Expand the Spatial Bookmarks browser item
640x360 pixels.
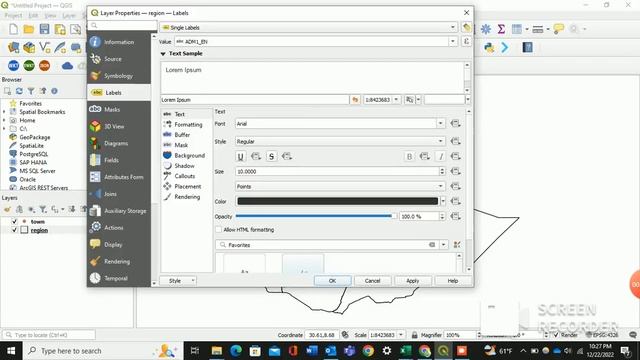point(4,112)
